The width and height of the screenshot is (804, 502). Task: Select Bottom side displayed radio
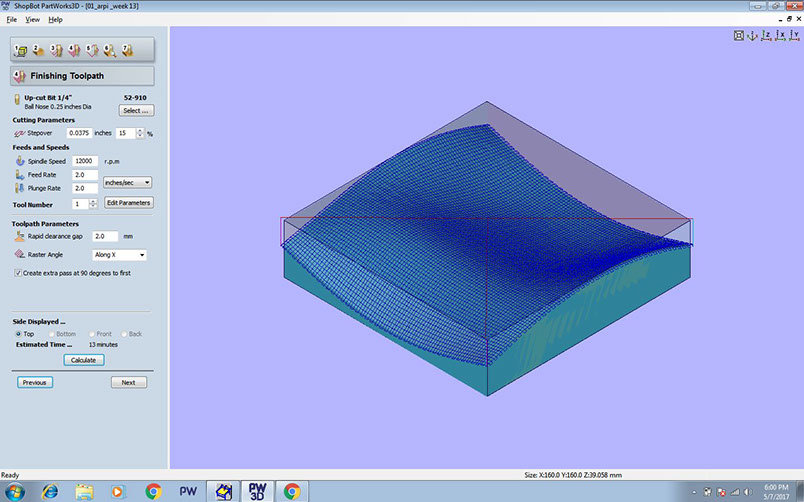pos(51,334)
